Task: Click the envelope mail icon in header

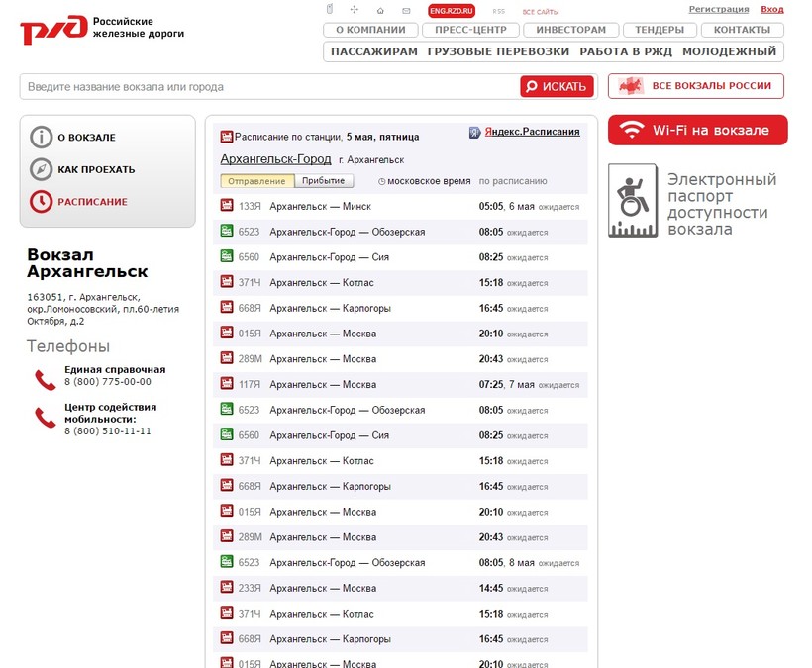Action: pos(405,10)
